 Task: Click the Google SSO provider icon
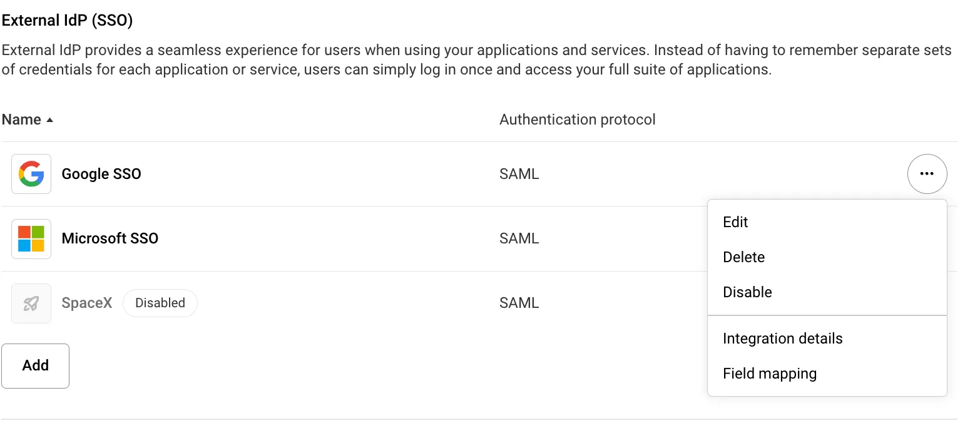(x=31, y=173)
